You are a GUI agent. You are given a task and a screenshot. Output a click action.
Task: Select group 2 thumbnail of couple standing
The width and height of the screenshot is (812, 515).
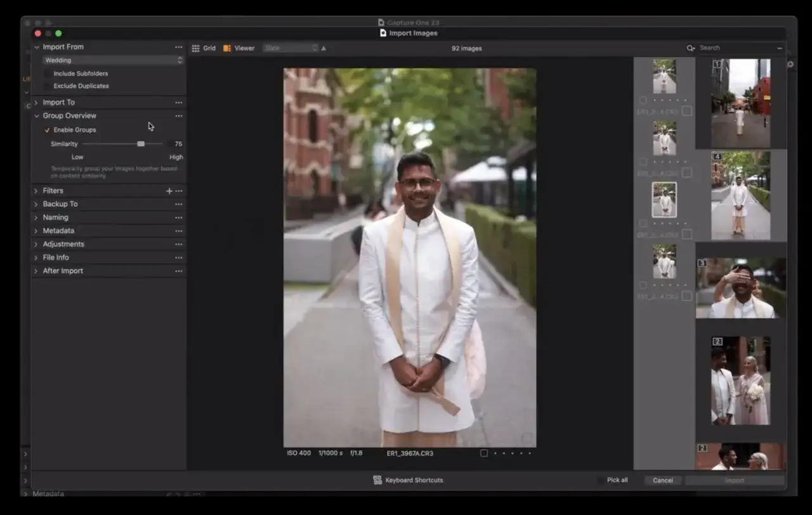tap(741, 381)
